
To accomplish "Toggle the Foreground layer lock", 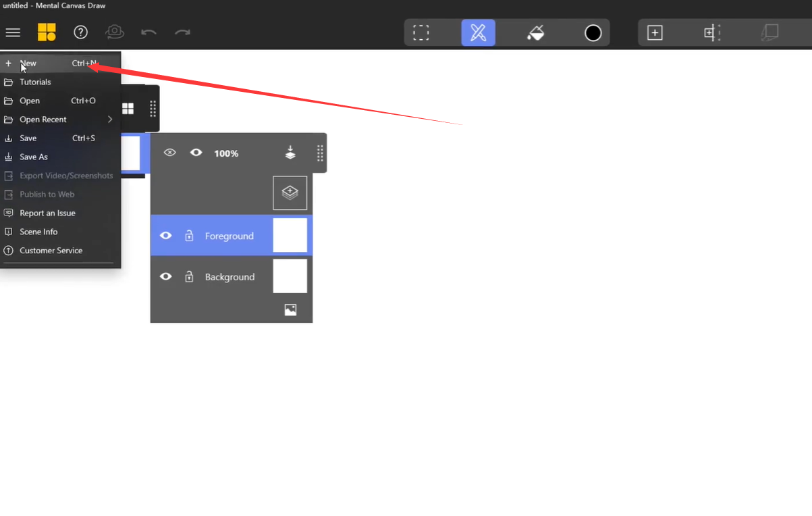I will click(x=189, y=236).
